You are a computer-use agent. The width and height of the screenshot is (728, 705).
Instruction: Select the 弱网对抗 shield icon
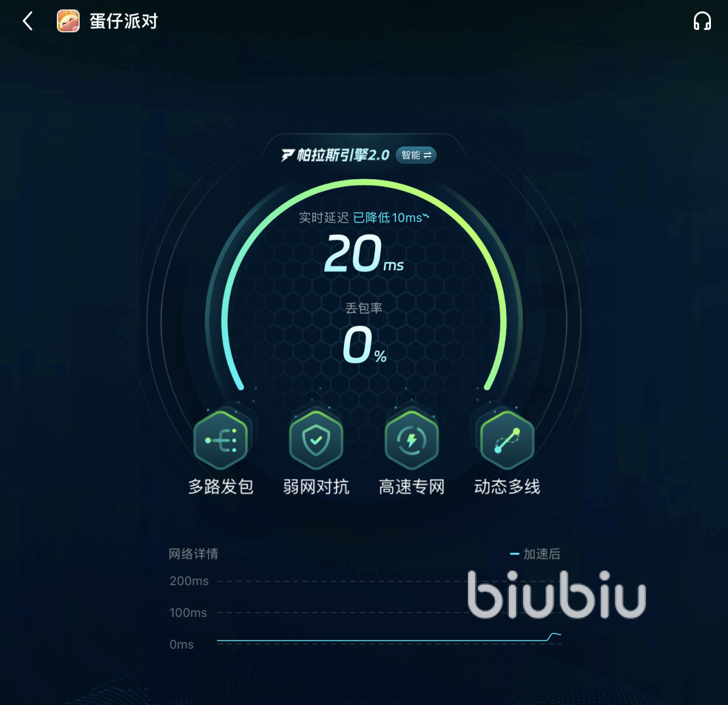tap(316, 440)
